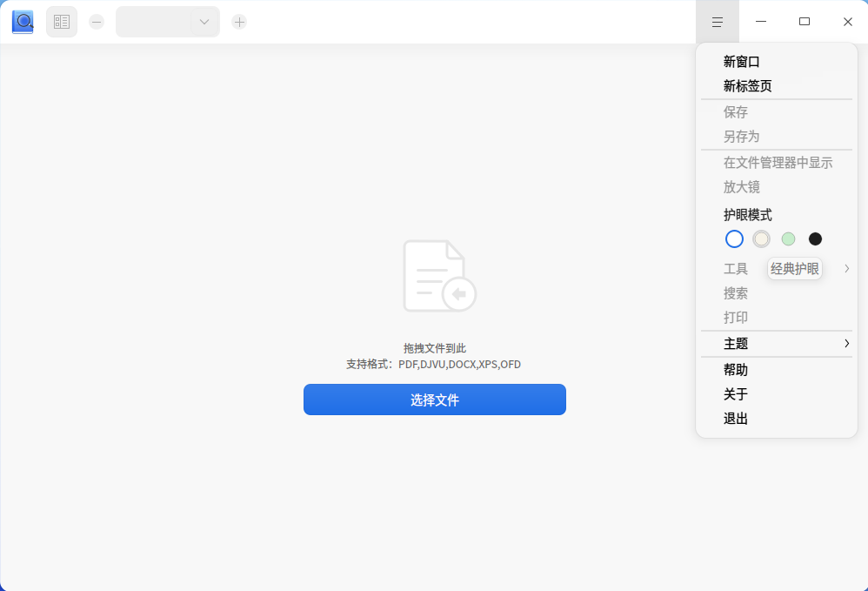868x591 pixels.
Task: Expand the 工具 submenu arrow
Action: click(x=847, y=269)
